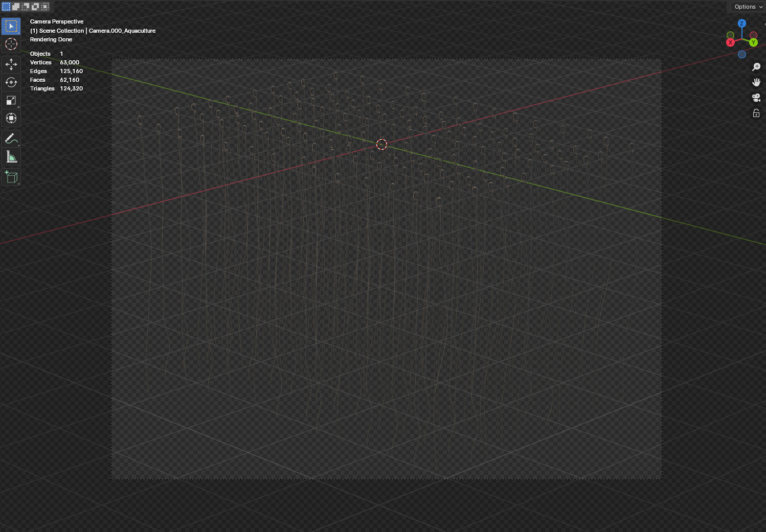Image resolution: width=766 pixels, height=532 pixels.
Task: Switch to the Scale tool
Action: [x=11, y=100]
